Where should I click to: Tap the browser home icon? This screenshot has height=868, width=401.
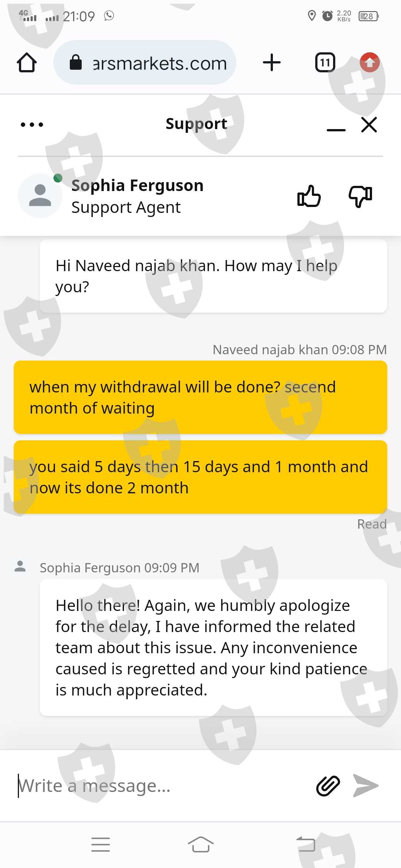(x=27, y=62)
